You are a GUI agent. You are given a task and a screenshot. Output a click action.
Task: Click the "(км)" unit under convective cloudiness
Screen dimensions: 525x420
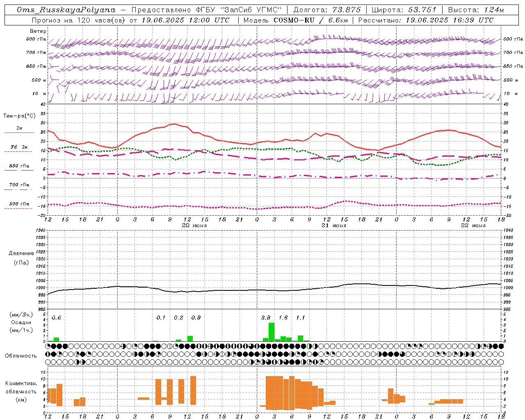pyautogui.click(x=21, y=399)
